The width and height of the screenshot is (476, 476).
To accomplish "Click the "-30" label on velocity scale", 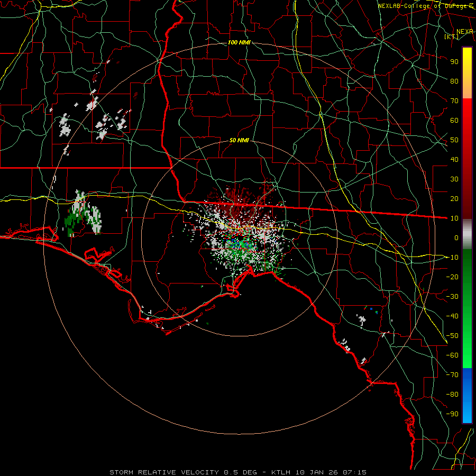I will (x=452, y=296).
